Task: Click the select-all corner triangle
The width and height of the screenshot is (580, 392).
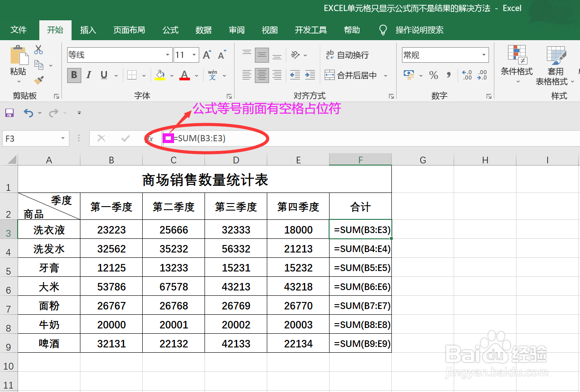Action: coord(12,159)
